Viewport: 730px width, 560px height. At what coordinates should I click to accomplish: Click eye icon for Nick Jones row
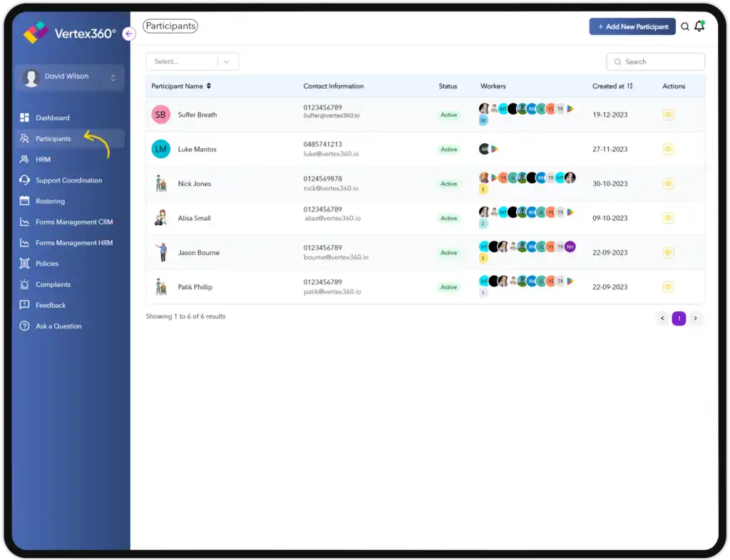click(x=668, y=184)
